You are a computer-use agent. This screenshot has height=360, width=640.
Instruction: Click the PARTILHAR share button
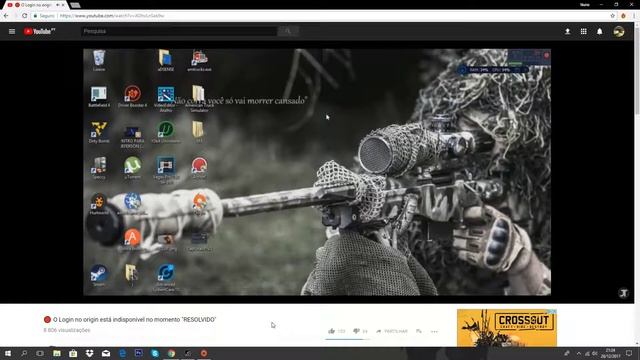tap(392, 331)
